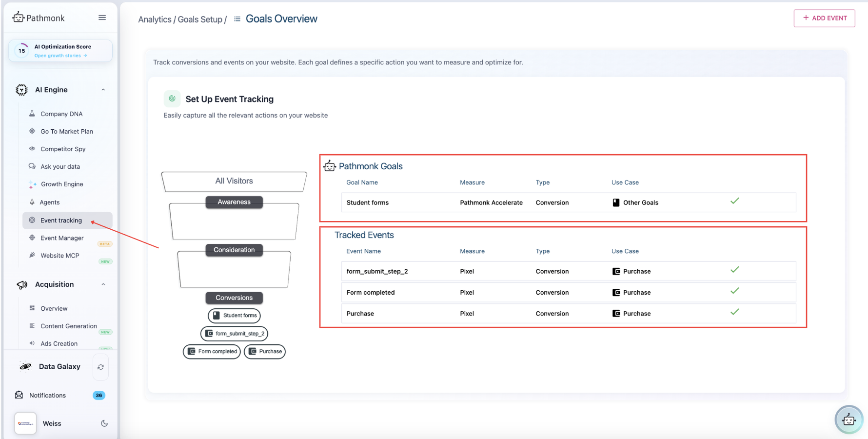Open the Competitor Spy page
This screenshot has height=439, width=868.
click(x=63, y=149)
